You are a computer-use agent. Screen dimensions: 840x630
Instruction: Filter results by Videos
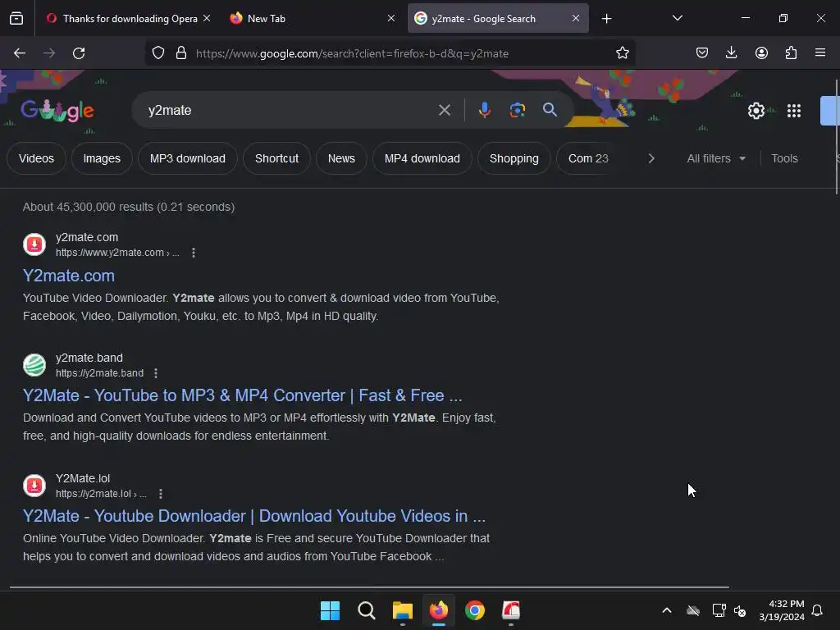coord(36,158)
